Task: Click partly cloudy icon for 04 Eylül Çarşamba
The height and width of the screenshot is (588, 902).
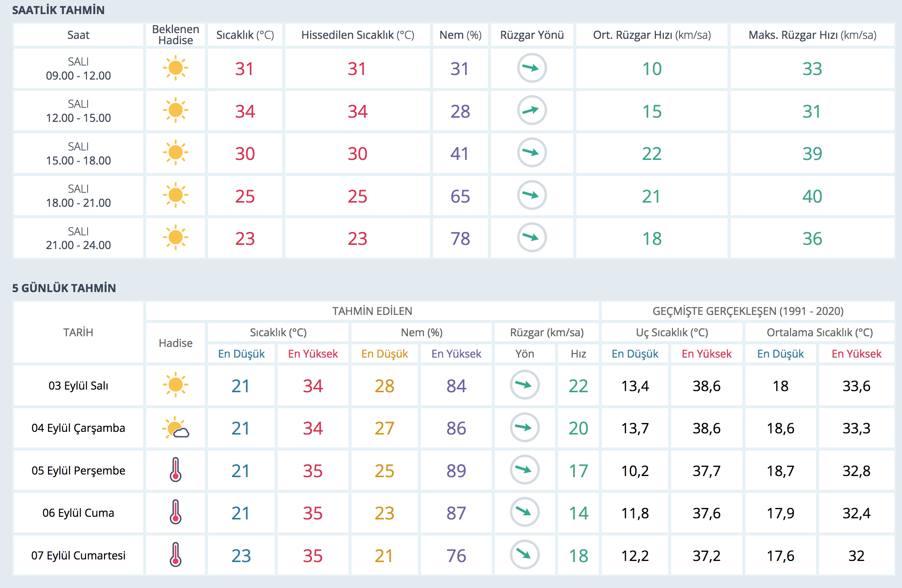Action: [176, 428]
